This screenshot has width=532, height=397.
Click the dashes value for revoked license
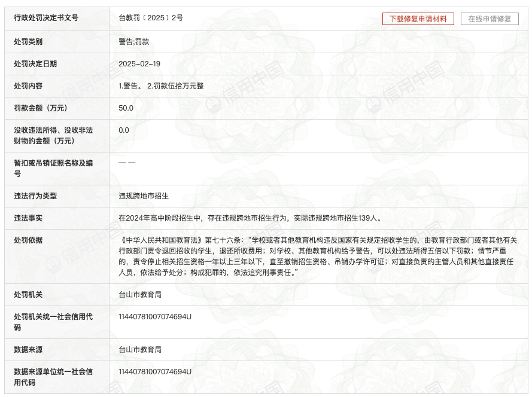point(127,163)
